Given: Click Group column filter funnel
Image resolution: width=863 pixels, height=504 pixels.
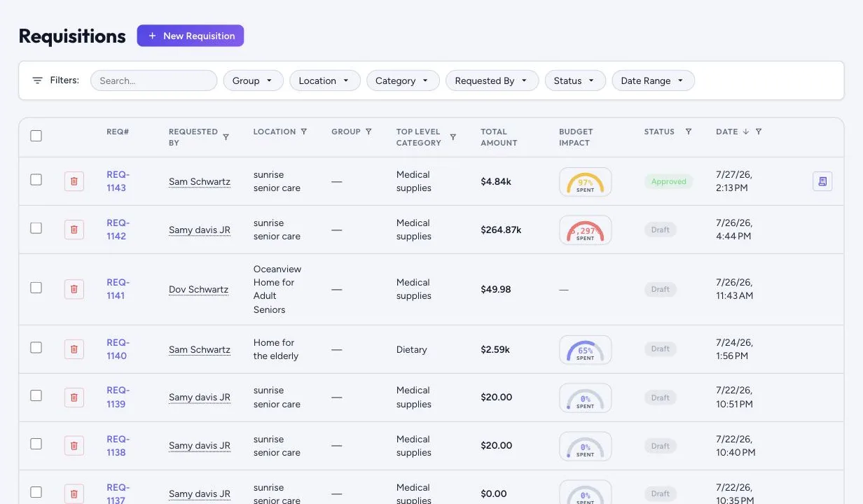Looking at the screenshot, I should tap(368, 132).
